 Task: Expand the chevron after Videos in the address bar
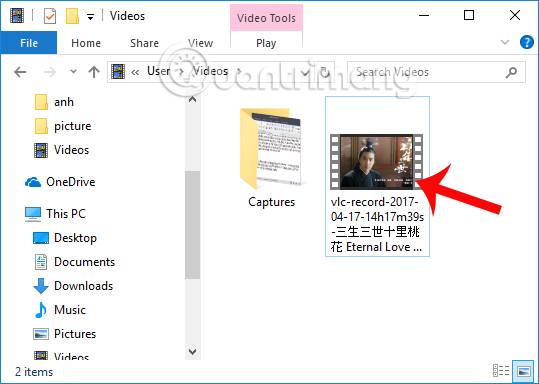coord(239,72)
